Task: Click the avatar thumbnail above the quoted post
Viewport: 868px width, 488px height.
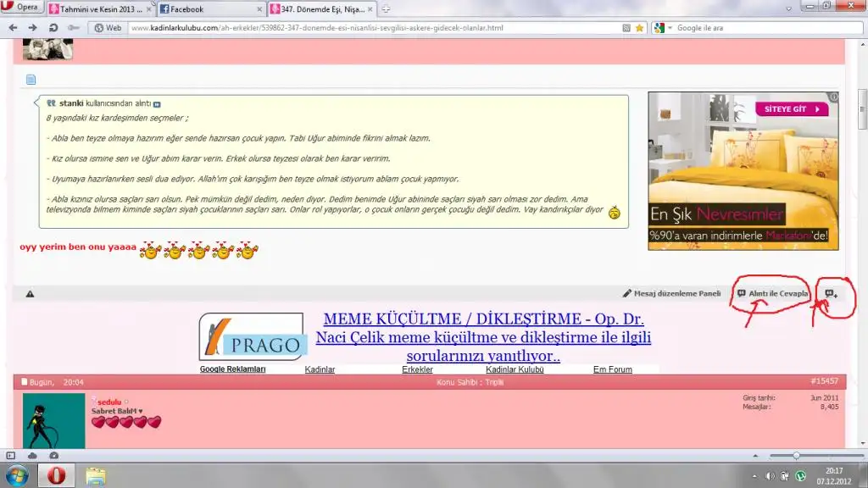Action: (47, 49)
